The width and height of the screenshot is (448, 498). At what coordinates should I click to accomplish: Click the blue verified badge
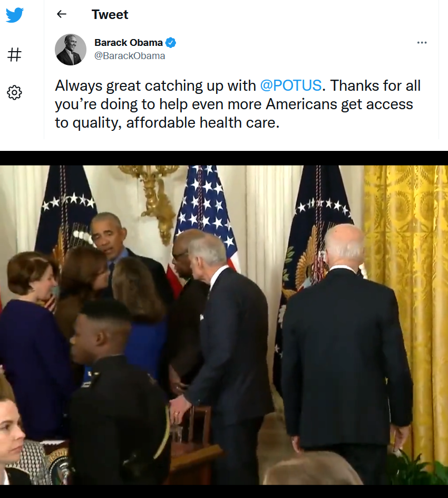pos(171,43)
